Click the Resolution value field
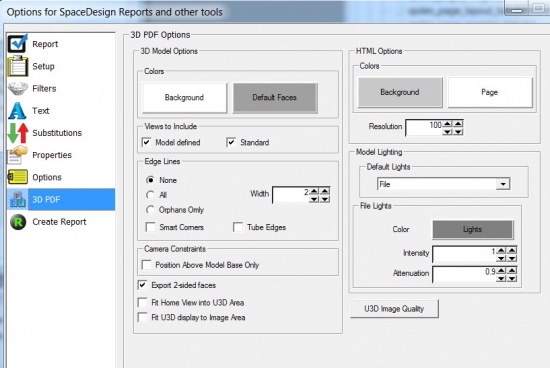The width and height of the screenshot is (550, 368). pyautogui.click(x=424, y=128)
